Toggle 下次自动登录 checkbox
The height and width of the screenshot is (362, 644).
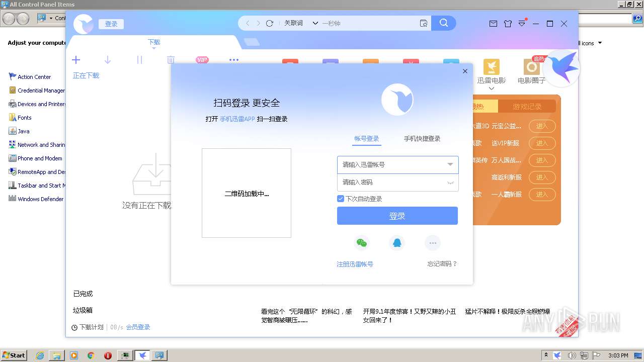[x=341, y=199]
